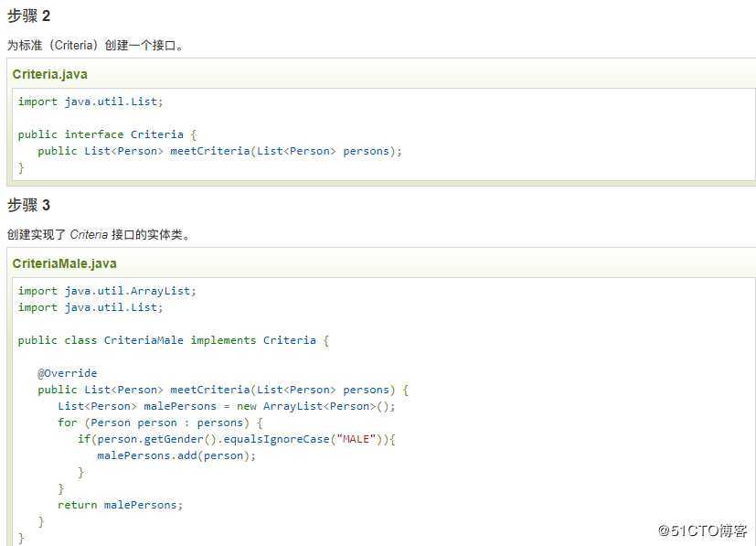Screen dimensions: 756x546
Task: Click import java.util.List in Criteria.java block
Action: (91, 102)
